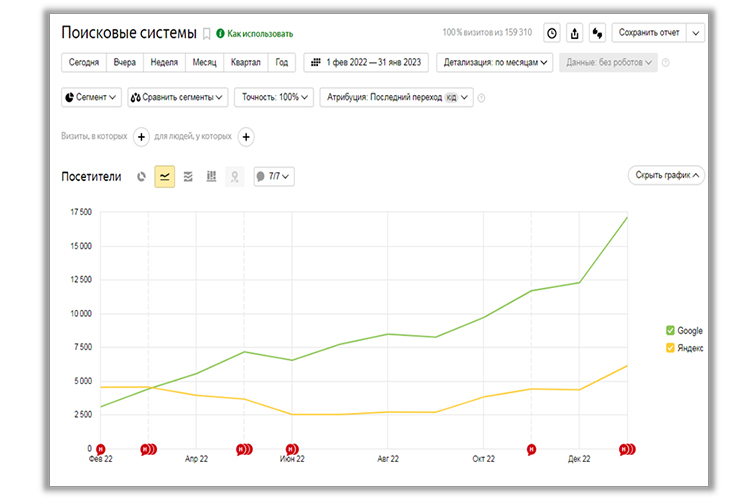Uncheck the Яндекс series checkbox
This screenshot has width=750, height=500.
670,348
